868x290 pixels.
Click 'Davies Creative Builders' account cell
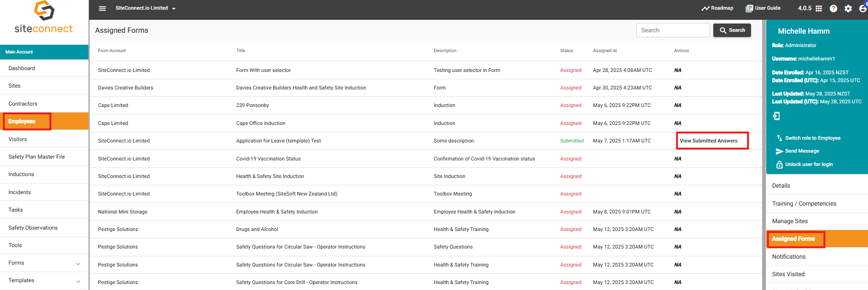pos(126,88)
